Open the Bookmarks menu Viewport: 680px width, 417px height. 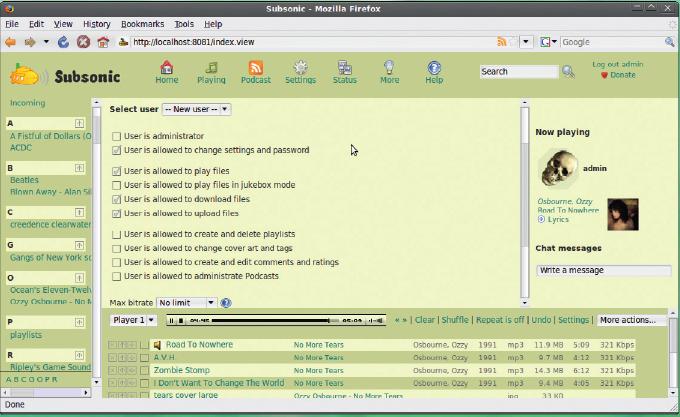(142, 24)
